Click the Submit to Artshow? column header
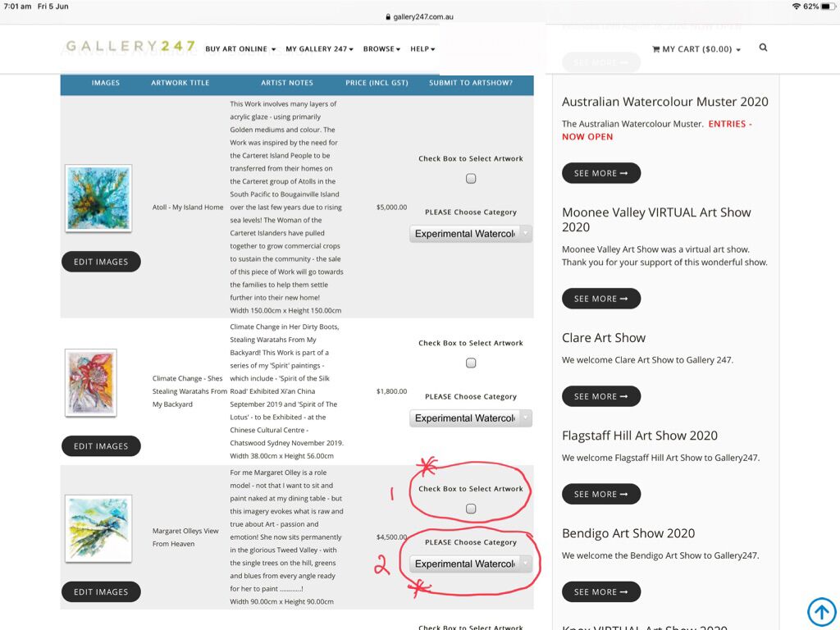The image size is (840, 630). [471, 83]
